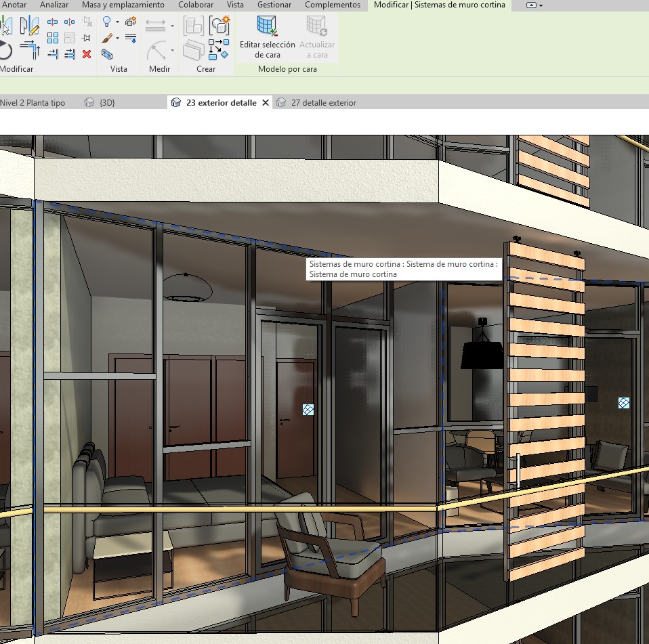This screenshot has width=649, height=644.
Task: Open the Masa y emplazamiento tab
Action: coord(123,5)
